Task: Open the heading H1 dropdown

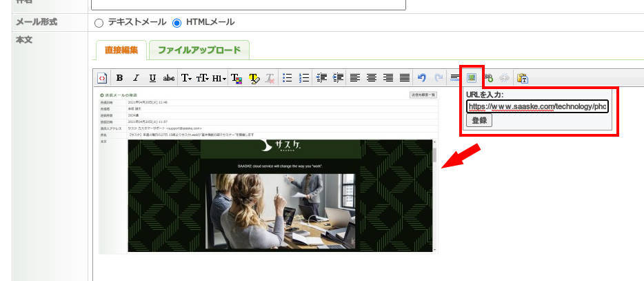Action: 219,78
